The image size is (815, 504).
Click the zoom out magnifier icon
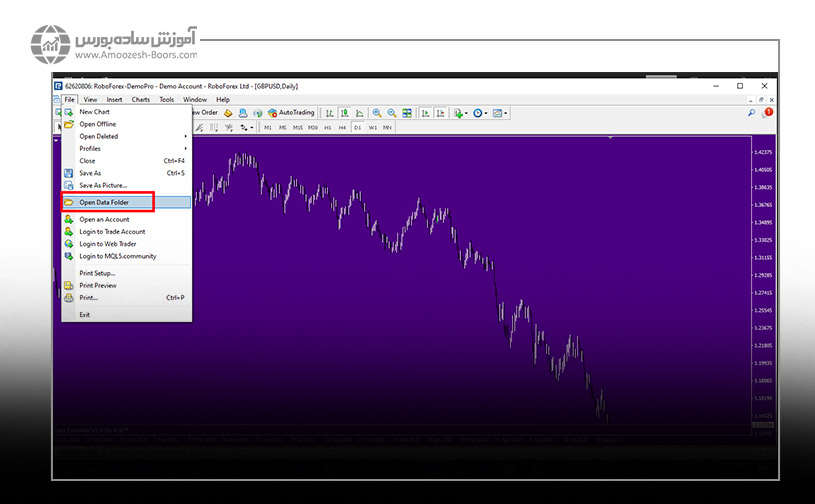coord(392,113)
